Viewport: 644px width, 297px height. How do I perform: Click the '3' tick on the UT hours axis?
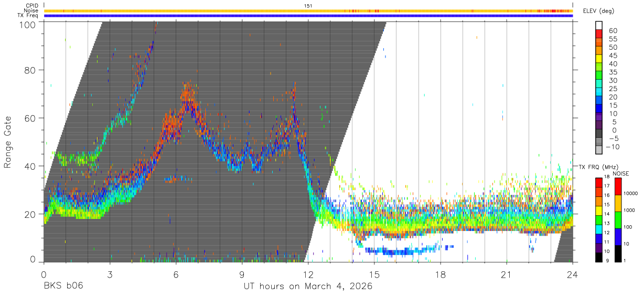coord(110,274)
